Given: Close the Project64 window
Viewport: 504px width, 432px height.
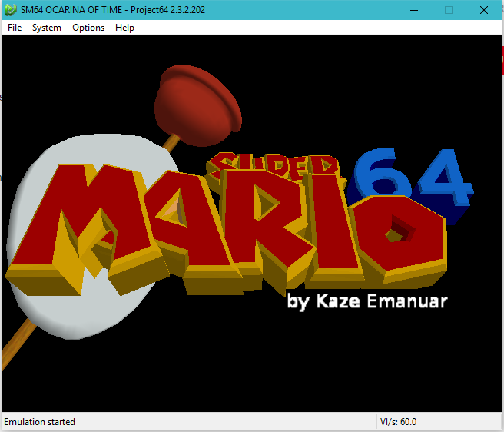Looking at the screenshot, I should 484,10.
